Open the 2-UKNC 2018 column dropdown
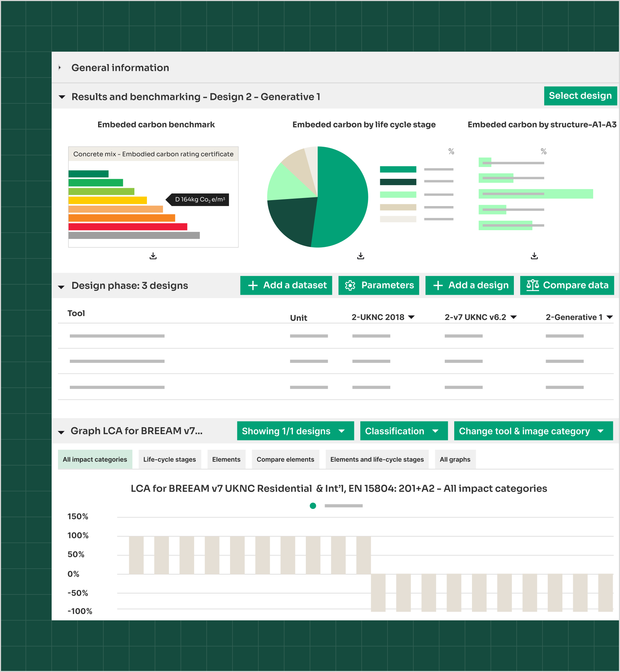Viewport: 620px width, 672px height. 412,317
